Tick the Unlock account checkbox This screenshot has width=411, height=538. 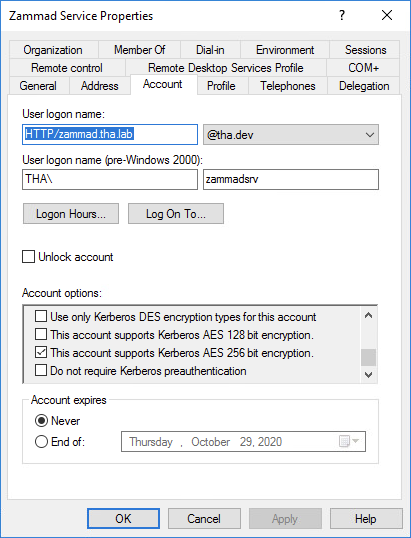click(28, 257)
